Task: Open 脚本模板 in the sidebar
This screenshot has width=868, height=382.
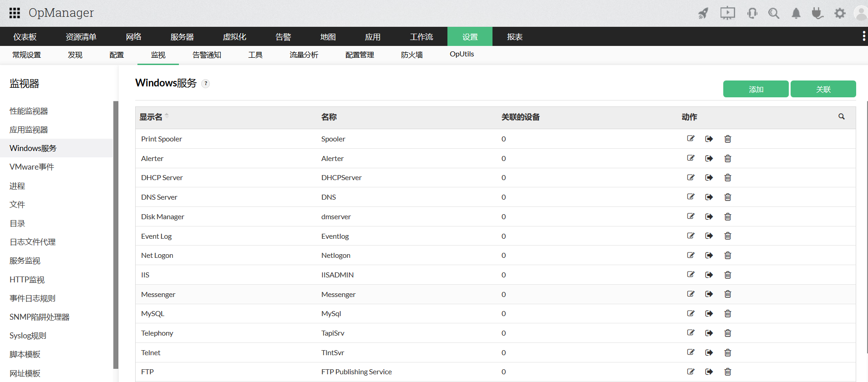Action: (x=25, y=354)
